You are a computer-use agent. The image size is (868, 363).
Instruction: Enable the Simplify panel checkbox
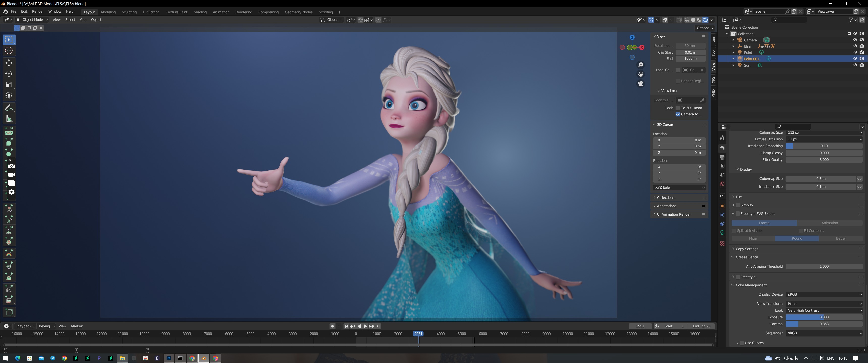[x=738, y=205]
